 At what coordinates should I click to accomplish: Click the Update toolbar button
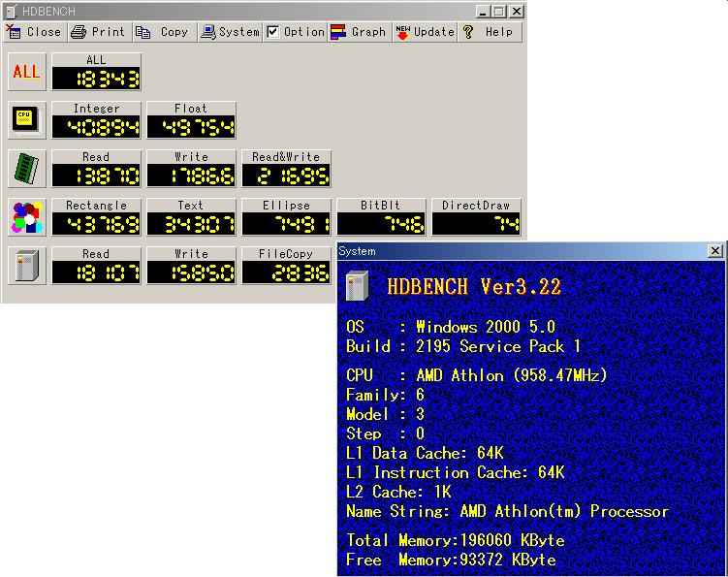pos(425,32)
